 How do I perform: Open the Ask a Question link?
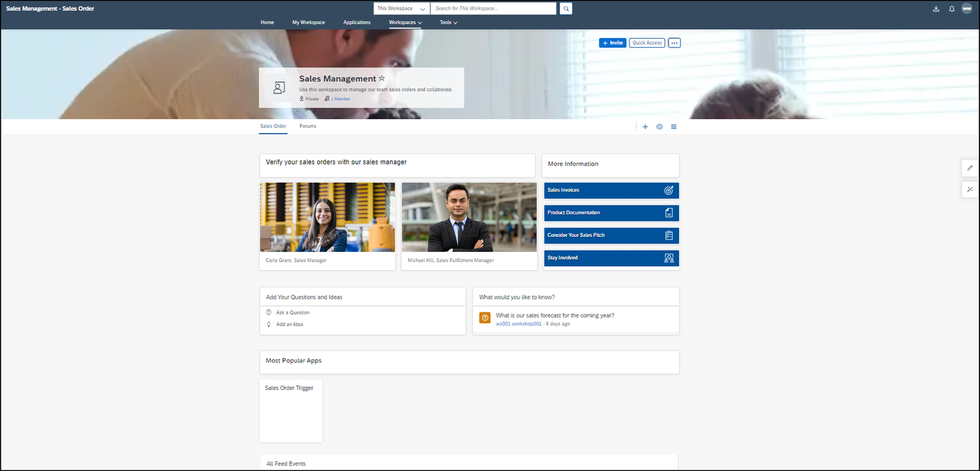293,312
